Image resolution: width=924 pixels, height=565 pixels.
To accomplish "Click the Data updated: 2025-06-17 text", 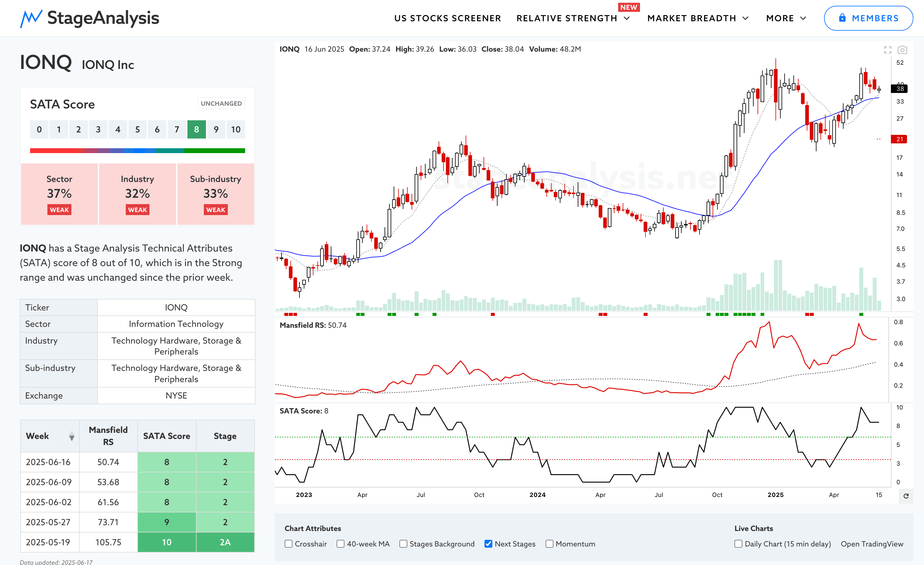I will tap(56, 562).
